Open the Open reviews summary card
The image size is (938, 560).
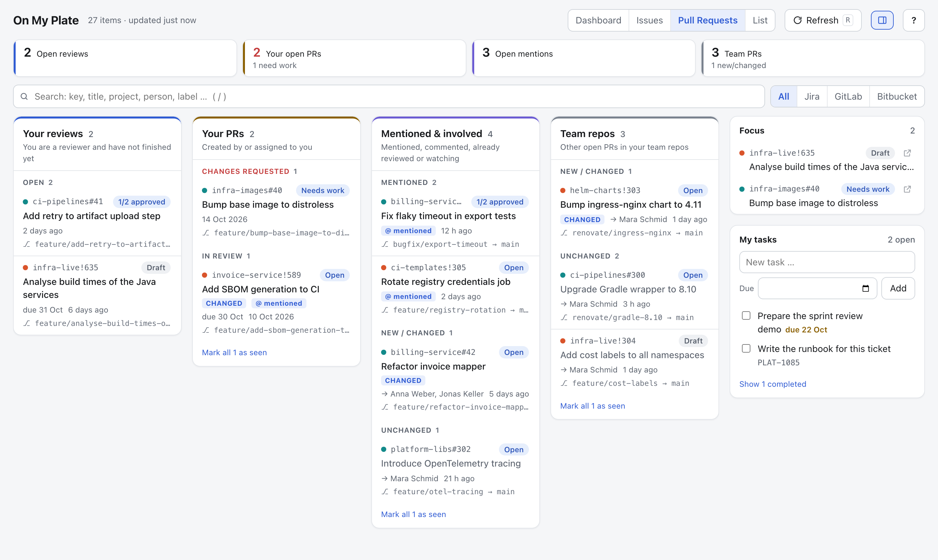click(125, 58)
